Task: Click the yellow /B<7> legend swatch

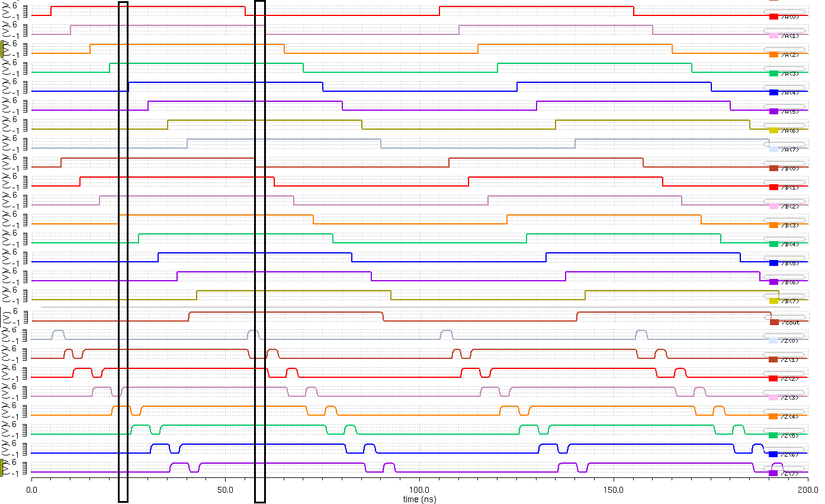Action: [x=773, y=301]
